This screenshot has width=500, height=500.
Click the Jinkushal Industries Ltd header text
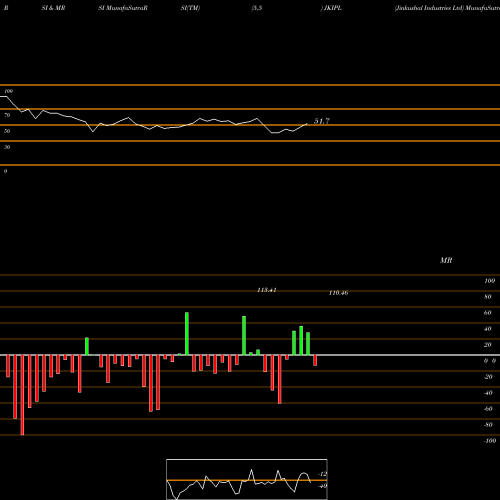(x=429, y=8)
